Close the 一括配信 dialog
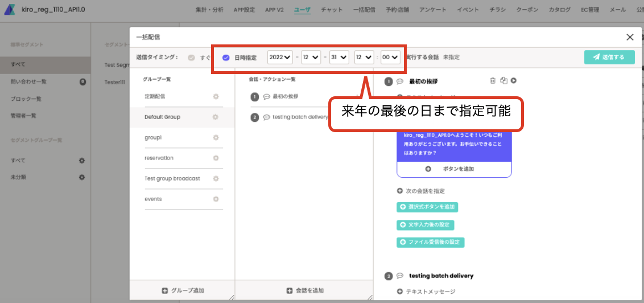 tap(630, 37)
